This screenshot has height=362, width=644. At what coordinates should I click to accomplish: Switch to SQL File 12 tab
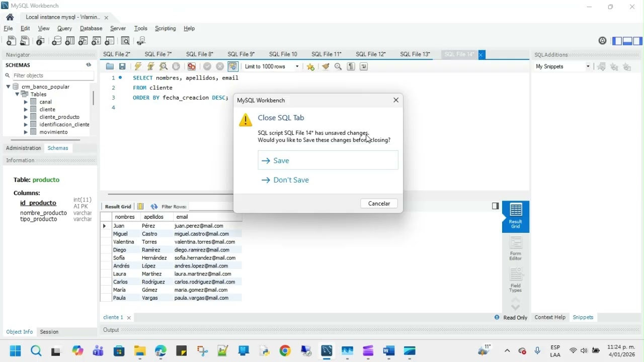point(371,54)
